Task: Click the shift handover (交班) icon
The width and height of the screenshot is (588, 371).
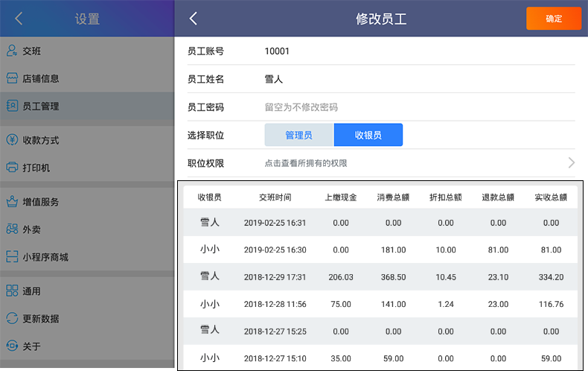Action: click(12, 51)
